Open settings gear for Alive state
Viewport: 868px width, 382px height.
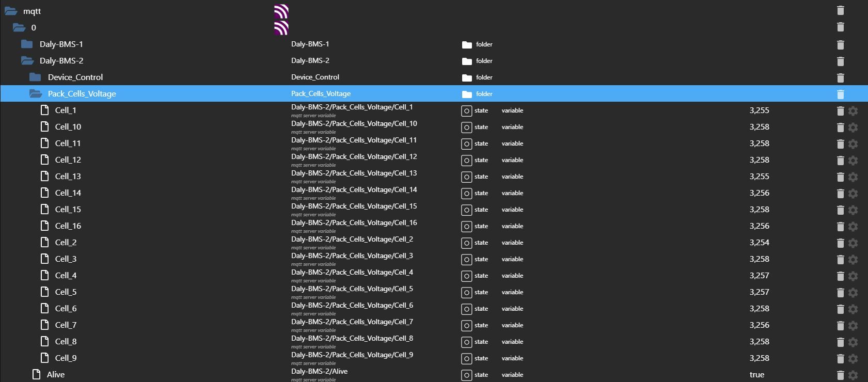click(853, 375)
